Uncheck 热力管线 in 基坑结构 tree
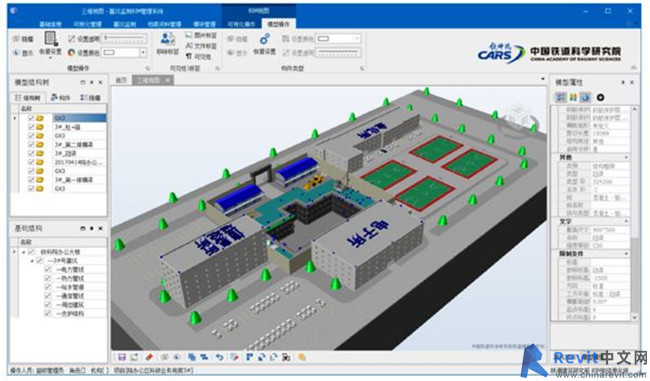The width and height of the screenshot is (650, 381). 48,278
